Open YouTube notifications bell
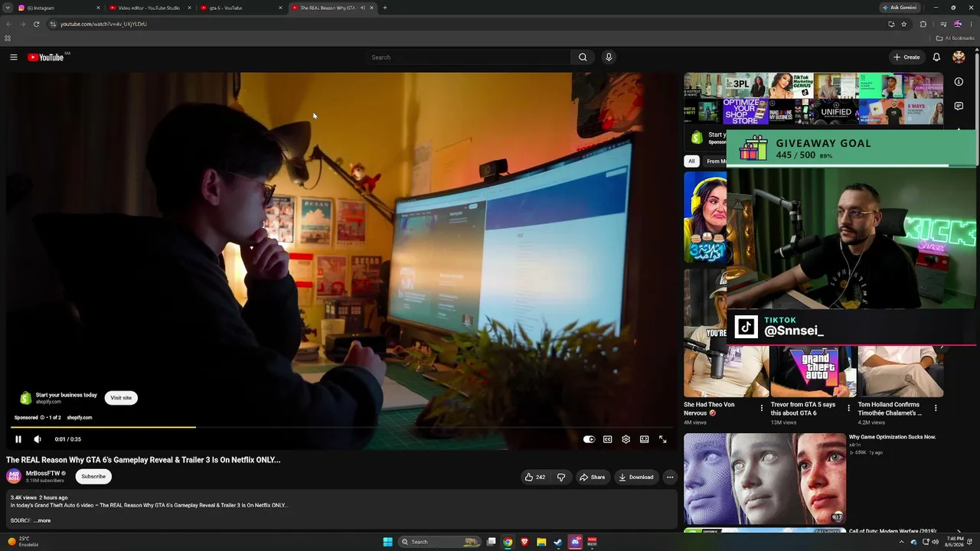The height and width of the screenshot is (551, 980). (x=936, y=57)
